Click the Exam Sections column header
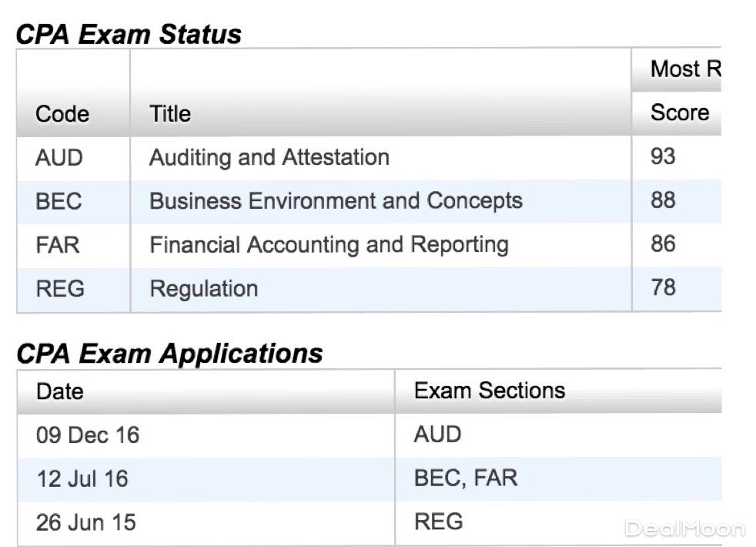The height and width of the screenshot is (547, 756). (490, 391)
